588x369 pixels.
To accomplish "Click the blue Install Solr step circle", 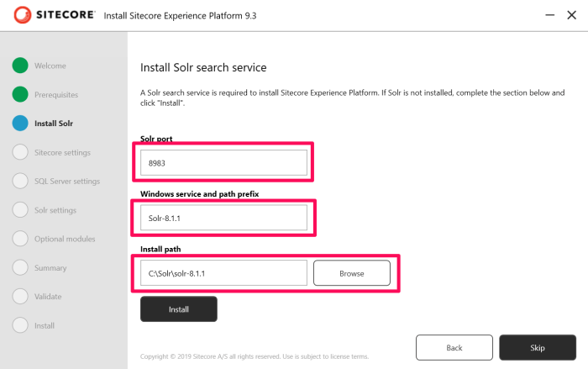I will pos(20,123).
